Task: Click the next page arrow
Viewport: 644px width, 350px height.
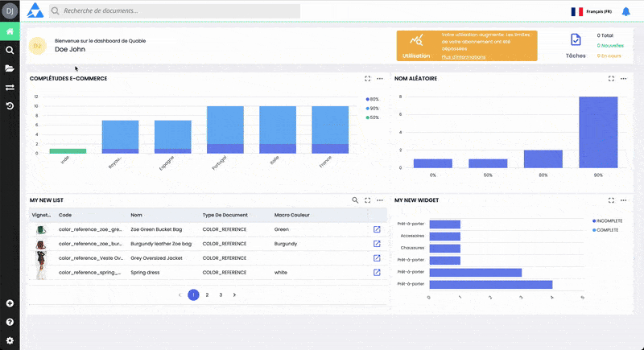Action: [x=234, y=294]
